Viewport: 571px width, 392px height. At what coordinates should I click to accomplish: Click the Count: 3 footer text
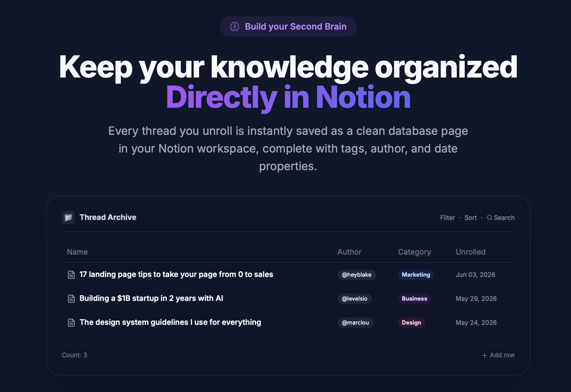[74, 355]
